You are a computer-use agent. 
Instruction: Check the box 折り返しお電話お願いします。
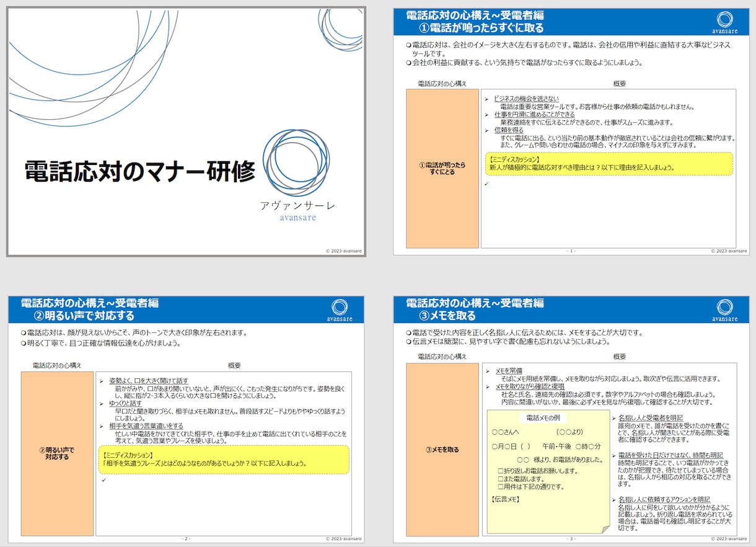[501, 471]
